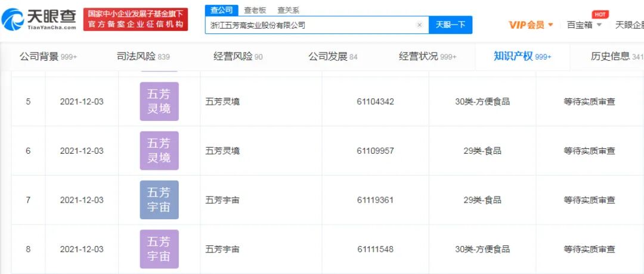This screenshot has height=274, width=644.
Task: Click 29类-食品 in row 7
Action: (482, 200)
